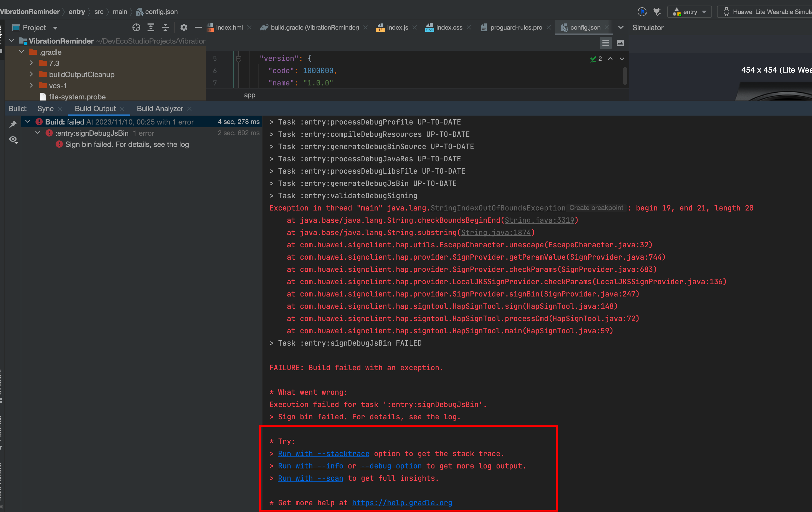Close the Build Output tab
812x512 pixels.
click(122, 109)
